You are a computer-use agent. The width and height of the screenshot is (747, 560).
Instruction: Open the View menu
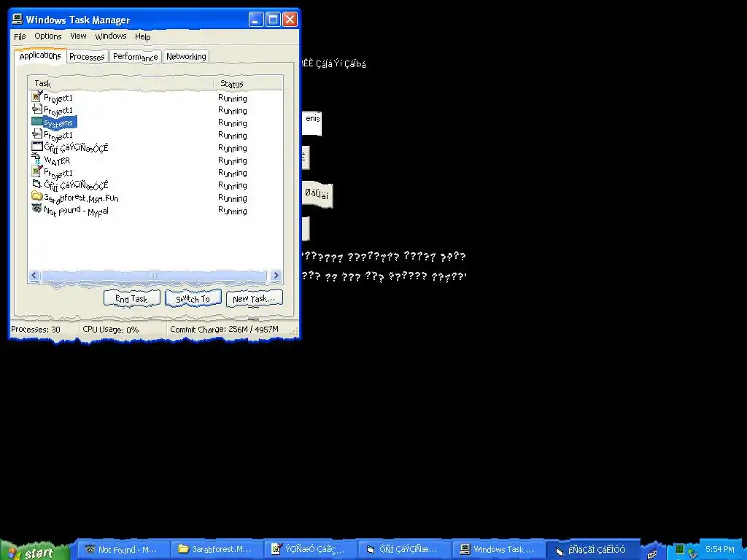[78, 36]
